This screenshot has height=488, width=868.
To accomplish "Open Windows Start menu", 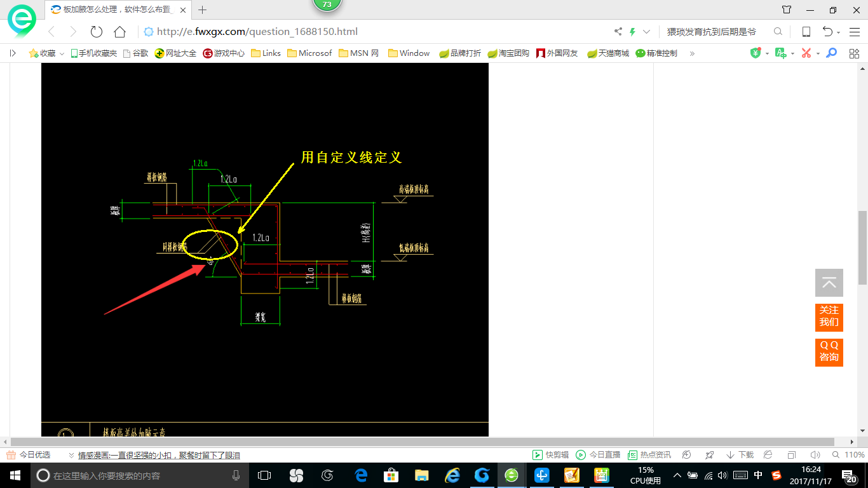I will point(15,475).
